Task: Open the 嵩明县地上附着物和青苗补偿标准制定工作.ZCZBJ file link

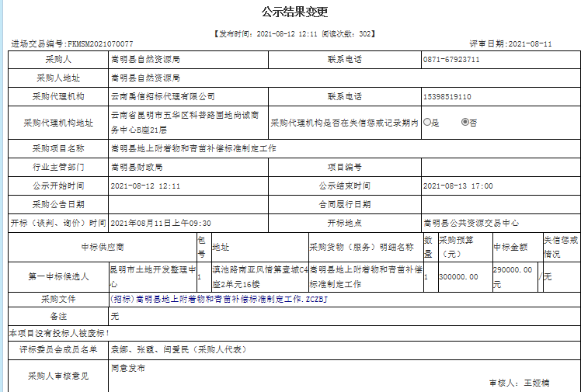Action: 219,299
